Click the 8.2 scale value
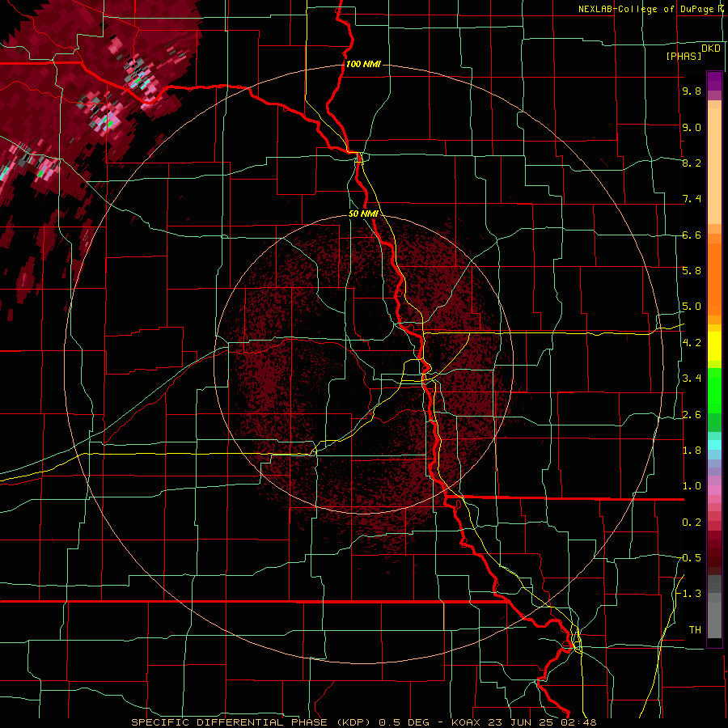Image resolution: width=728 pixels, height=728 pixels. pos(692,163)
